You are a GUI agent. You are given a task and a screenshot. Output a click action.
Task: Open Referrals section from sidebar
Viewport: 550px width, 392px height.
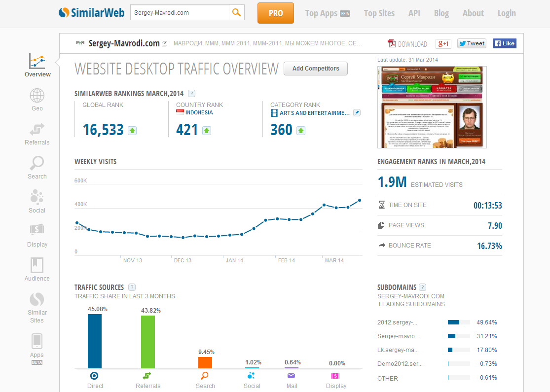[x=37, y=130]
